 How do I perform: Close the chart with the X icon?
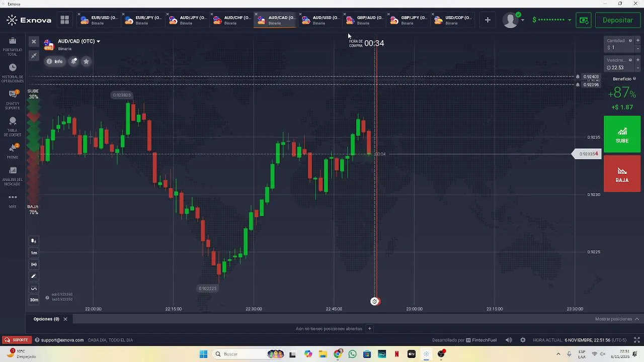pos(34,42)
